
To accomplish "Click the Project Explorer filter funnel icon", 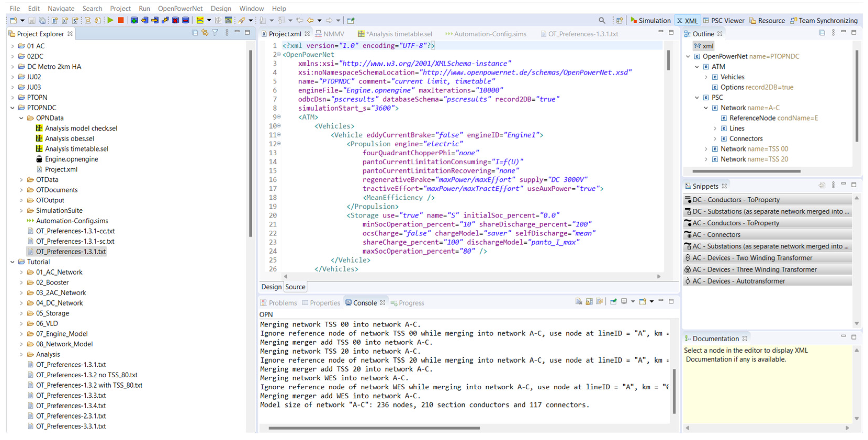I will [x=215, y=33].
